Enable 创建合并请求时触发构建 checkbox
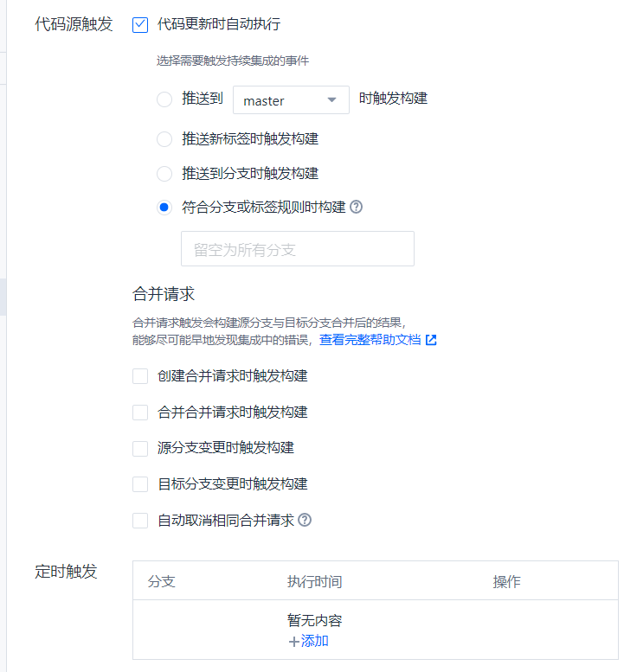 (140, 376)
